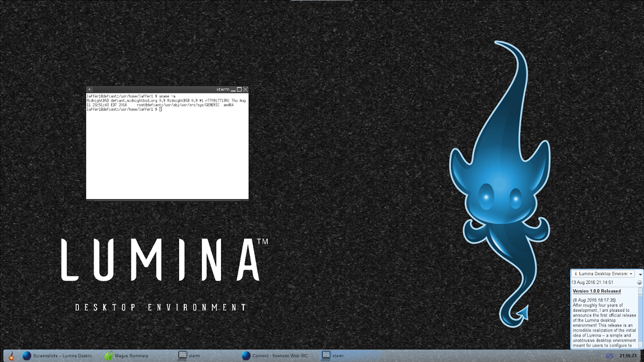
Task: Switch to Screenshots – Lumina Desktop browser window
Action: pyautogui.click(x=58, y=356)
